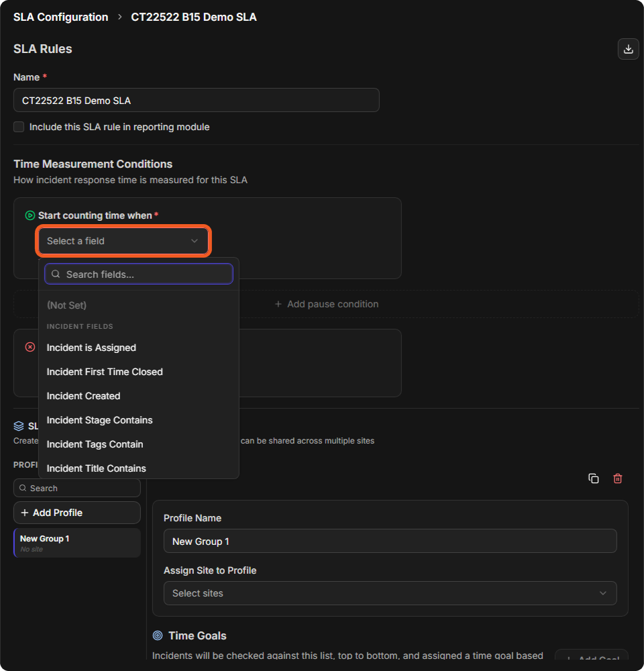Delete the profile with the trash icon
Image resolution: width=644 pixels, height=671 pixels.
point(617,478)
